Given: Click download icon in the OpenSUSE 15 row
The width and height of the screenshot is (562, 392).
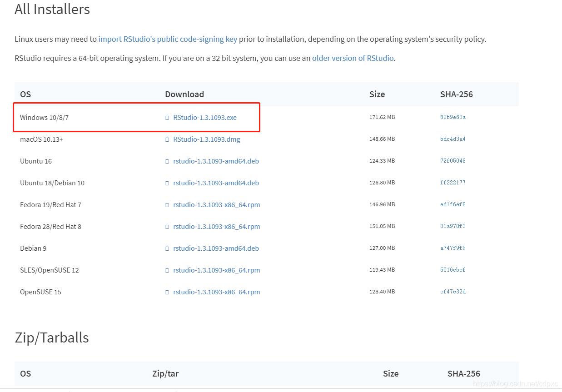Looking at the screenshot, I should pos(167,292).
